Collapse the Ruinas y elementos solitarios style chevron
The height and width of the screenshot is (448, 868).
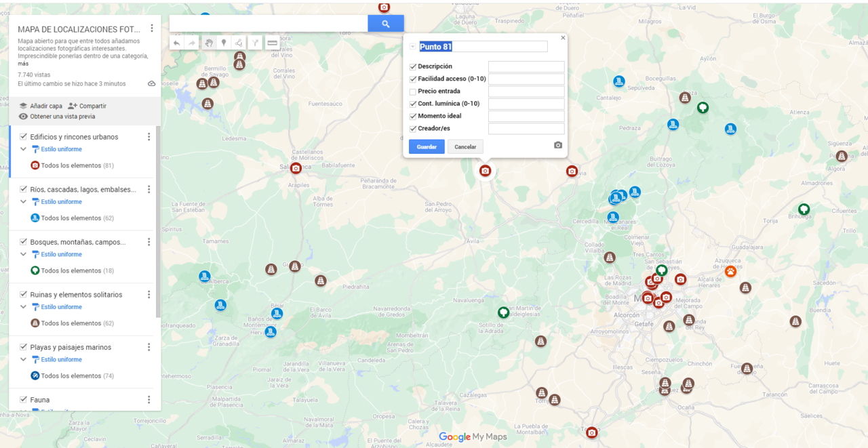coord(24,307)
